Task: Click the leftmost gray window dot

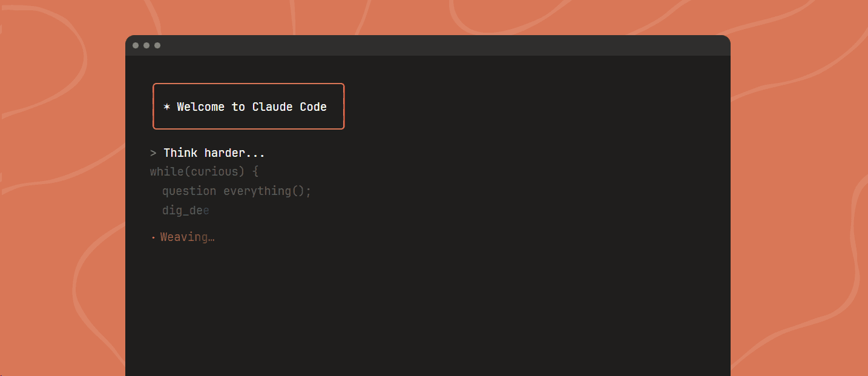Action: point(136,45)
